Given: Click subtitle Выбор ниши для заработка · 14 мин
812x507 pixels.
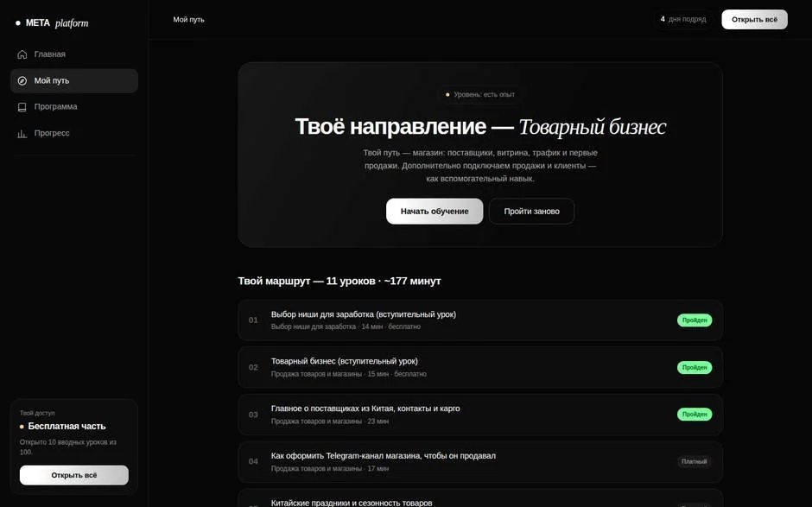Looking at the screenshot, I should pyautogui.click(x=346, y=326).
